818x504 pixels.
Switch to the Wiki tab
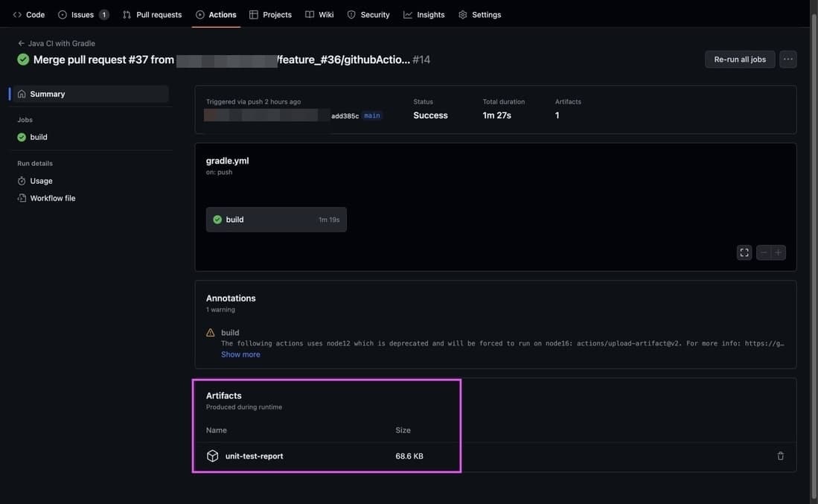click(319, 15)
